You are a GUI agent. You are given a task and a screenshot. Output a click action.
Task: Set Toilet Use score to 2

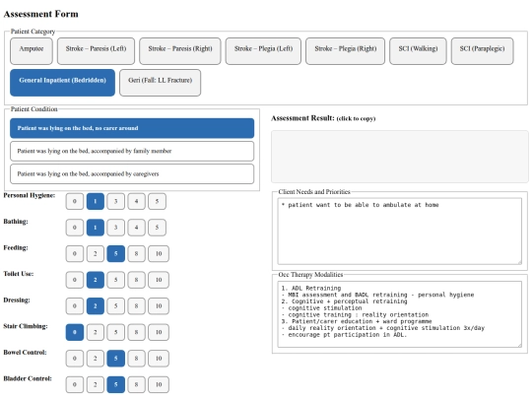coord(96,280)
